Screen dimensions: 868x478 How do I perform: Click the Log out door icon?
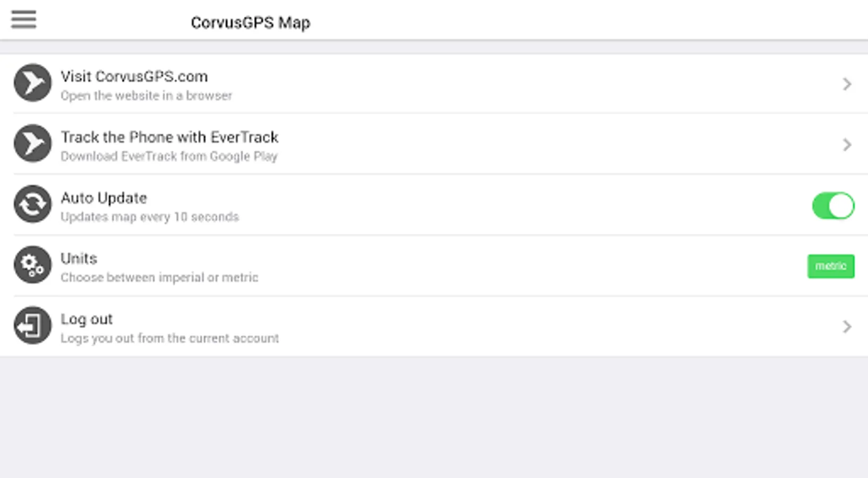coord(32,325)
